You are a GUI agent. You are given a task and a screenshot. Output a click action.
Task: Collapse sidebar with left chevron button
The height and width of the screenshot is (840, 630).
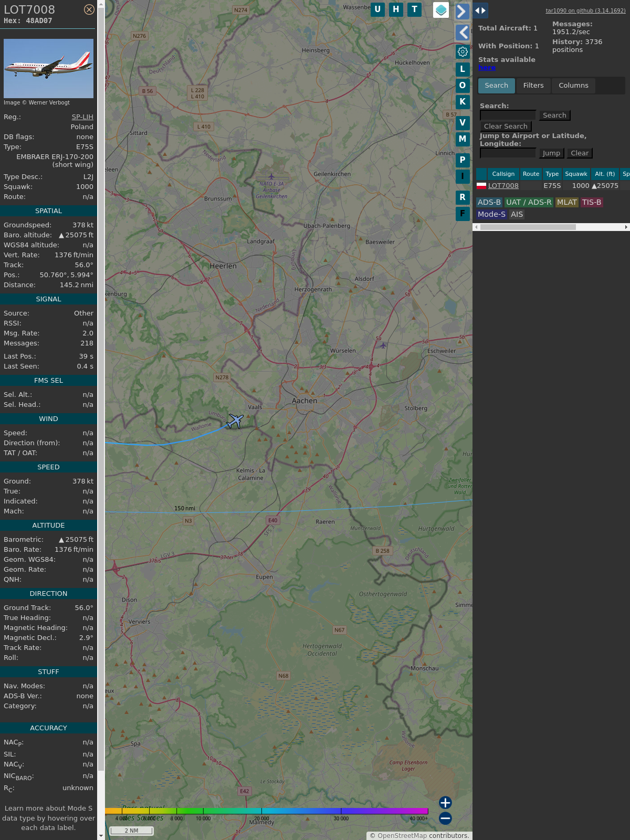coord(462,33)
